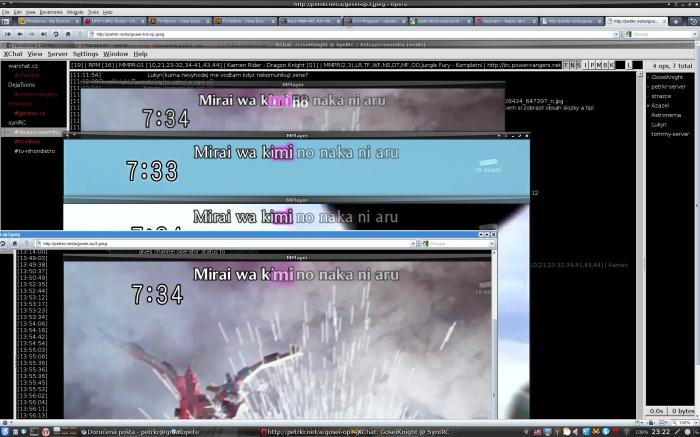The height and width of the screenshot is (437, 700).
Task: Expand the inner Opera window address dropdown
Action: pos(413,243)
